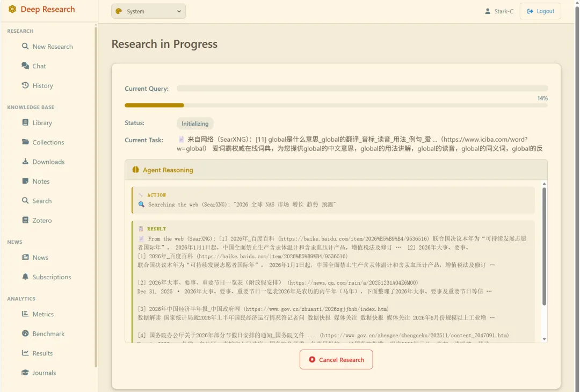Click the Zotero icon

tap(25, 220)
